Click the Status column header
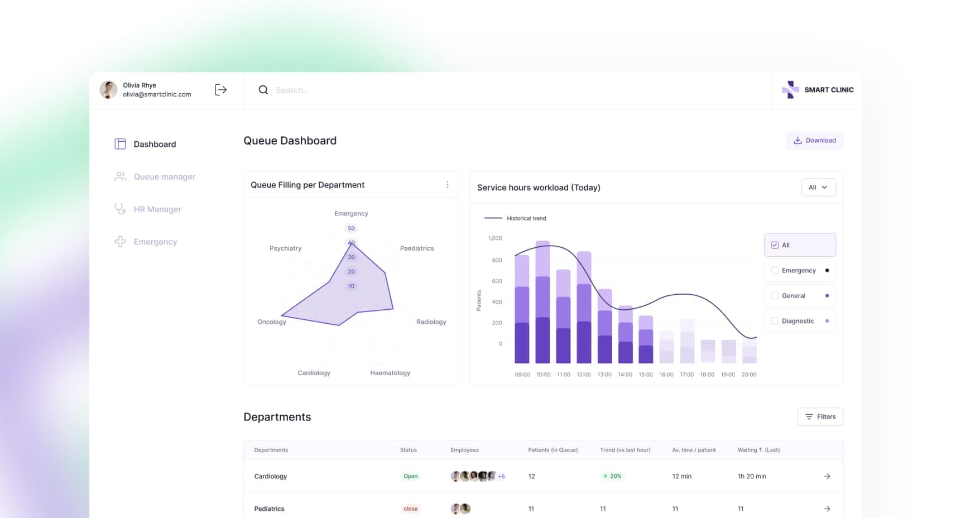The height and width of the screenshot is (518, 980). click(x=408, y=450)
